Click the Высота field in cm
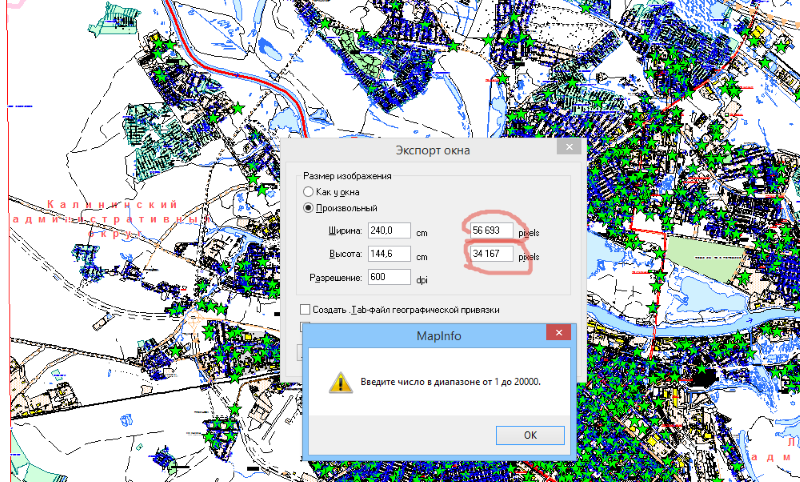The height and width of the screenshot is (482, 800). (x=390, y=254)
